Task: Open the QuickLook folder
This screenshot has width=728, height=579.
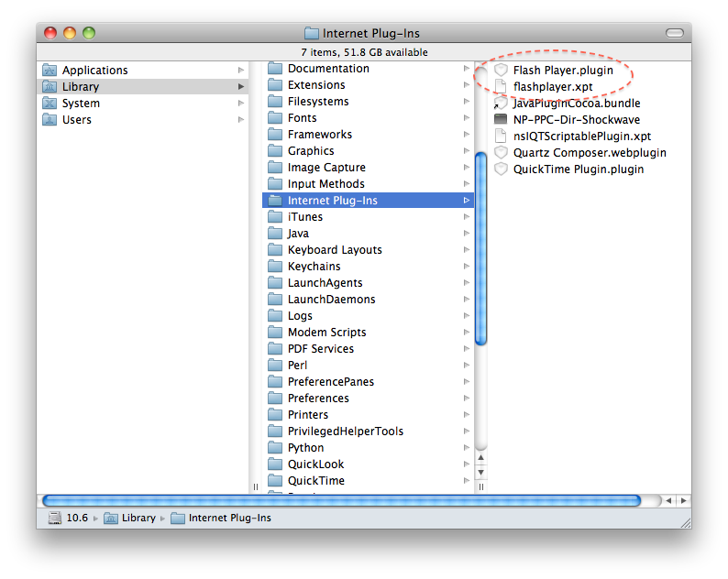Action: [369, 464]
